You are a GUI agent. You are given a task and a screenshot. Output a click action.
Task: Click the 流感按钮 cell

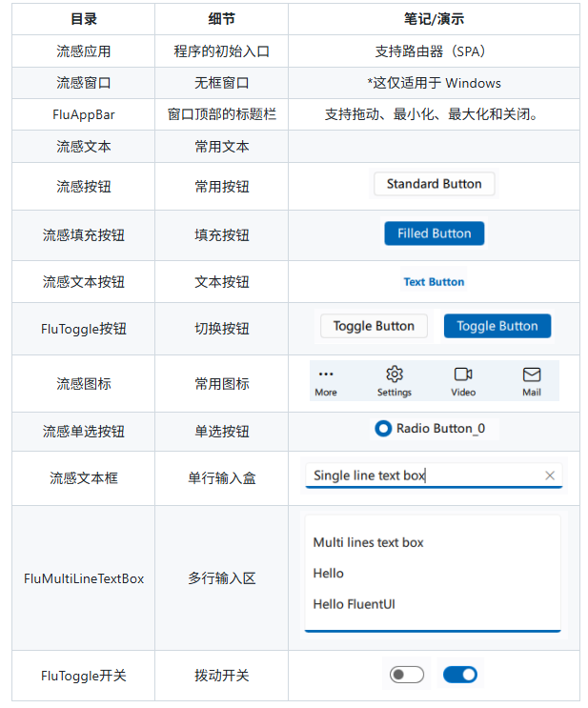84,186
